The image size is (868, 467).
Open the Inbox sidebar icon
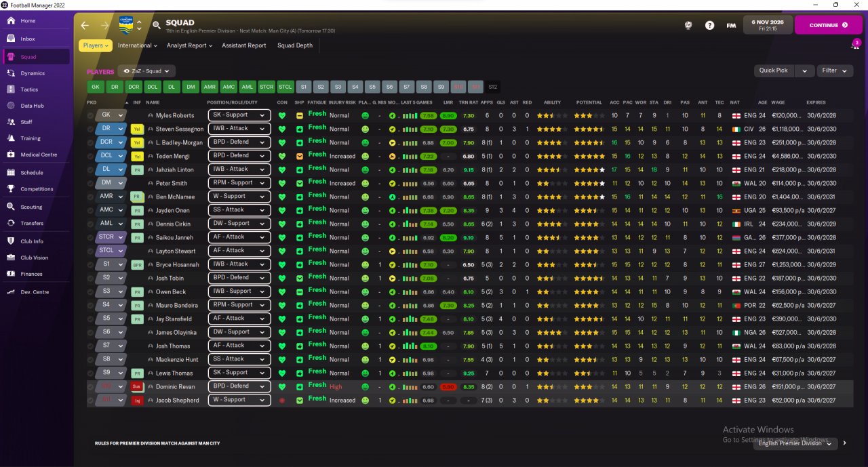pos(11,39)
